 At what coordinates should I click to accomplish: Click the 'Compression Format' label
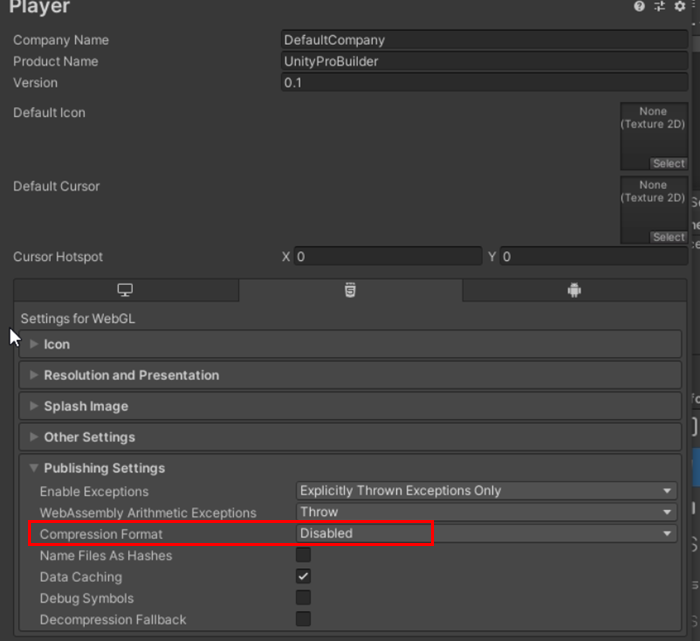tap(101, 534)
